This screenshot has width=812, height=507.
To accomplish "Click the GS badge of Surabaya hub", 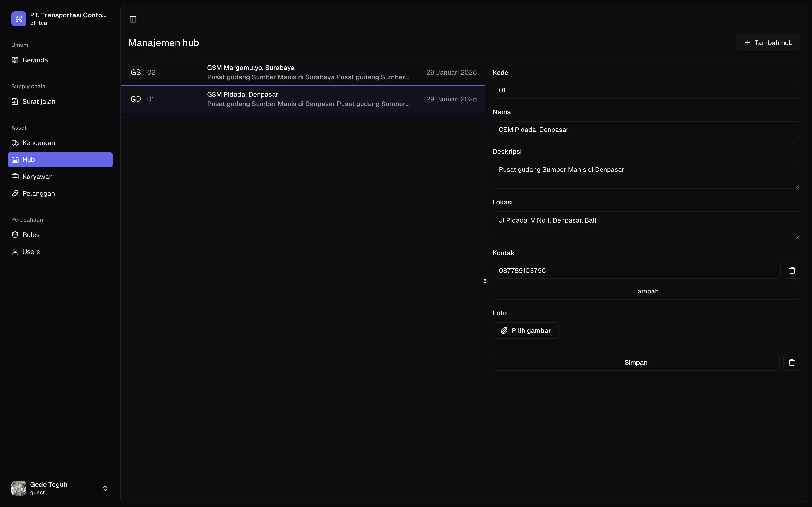I will pyautogui.click(x=136, y=73).
